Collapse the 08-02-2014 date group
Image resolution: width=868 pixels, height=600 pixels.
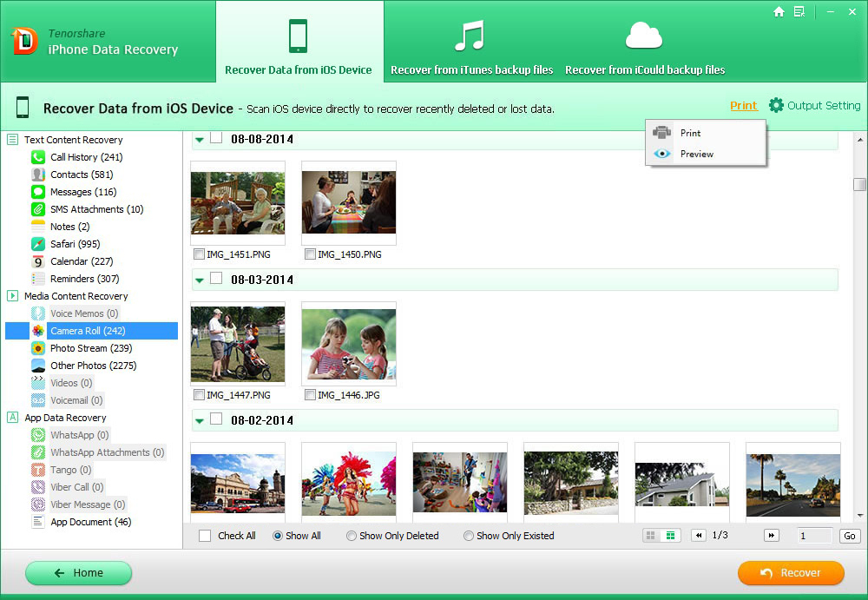[200, 421]
